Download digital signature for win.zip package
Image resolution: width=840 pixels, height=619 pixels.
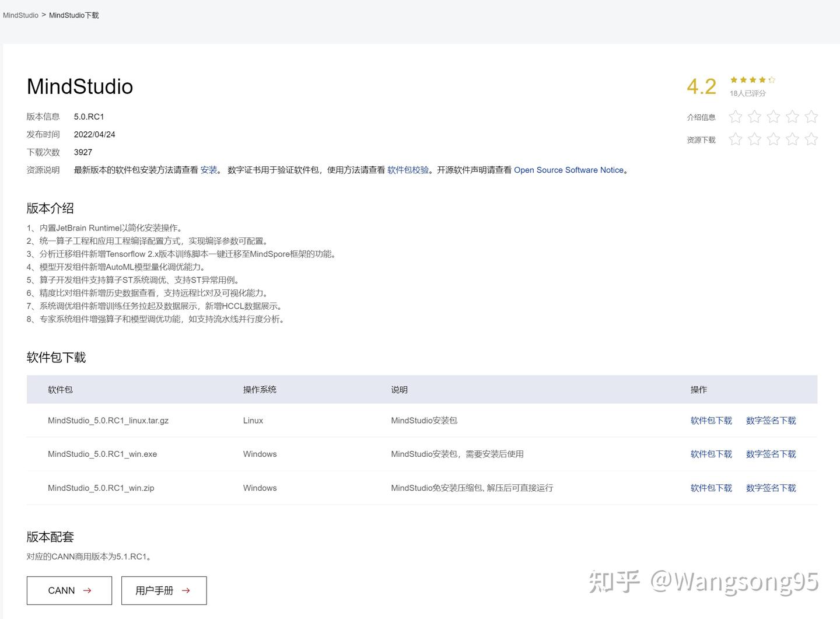click(771, 488)
